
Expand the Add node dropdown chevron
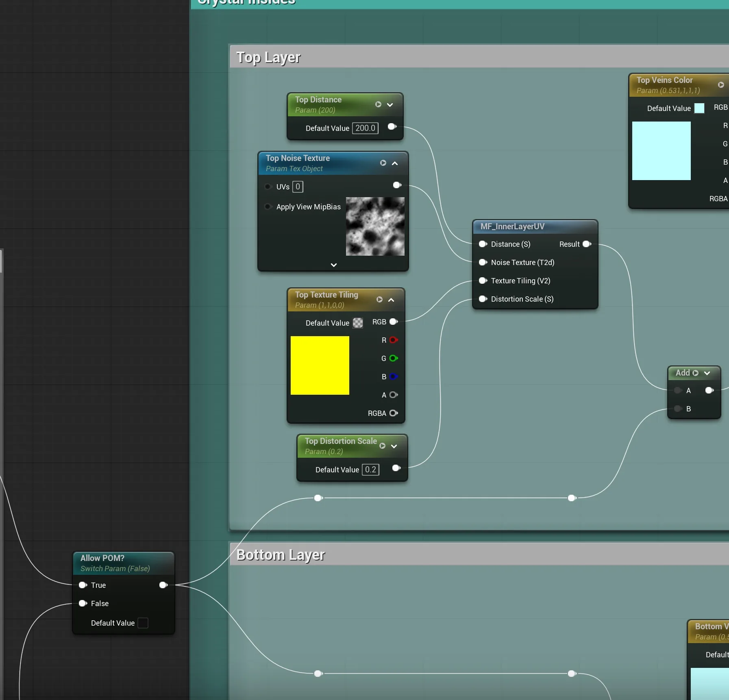[x=707, y=373]
